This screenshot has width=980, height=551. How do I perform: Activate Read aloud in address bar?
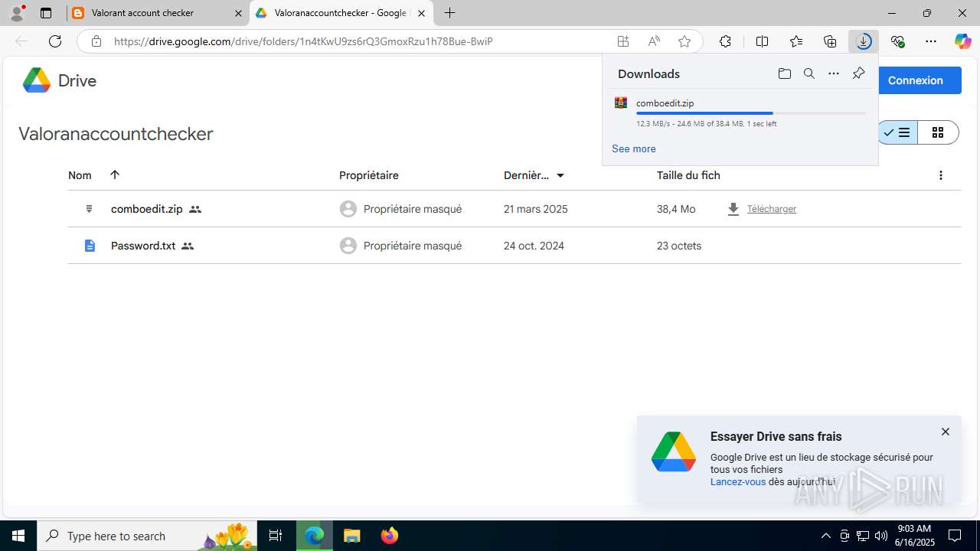[x=654, y=41]
